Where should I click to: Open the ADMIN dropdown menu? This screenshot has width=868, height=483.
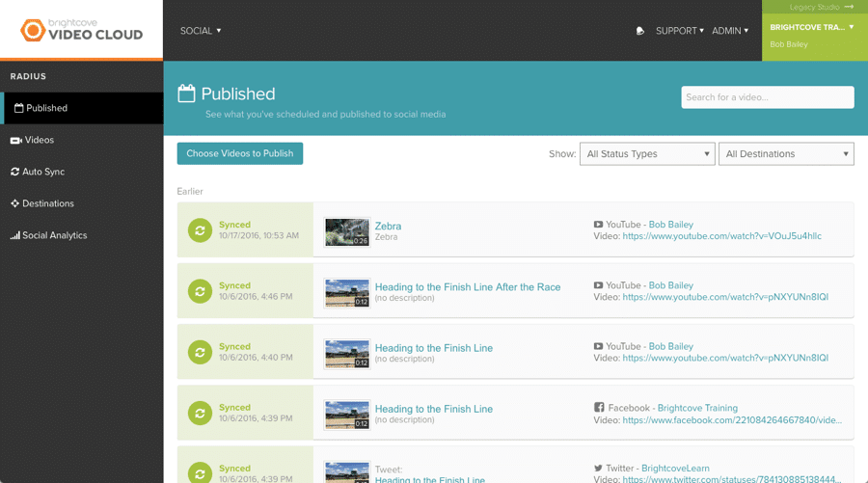pos(730,31)
